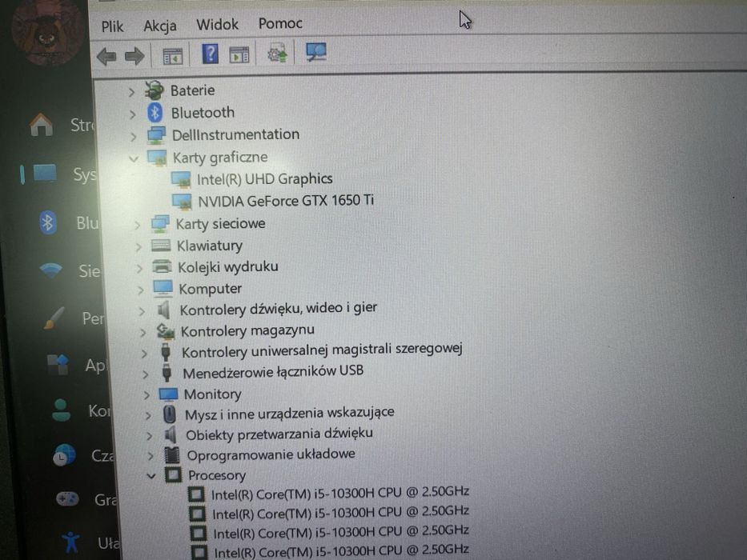Expand Oprogramowanie układowe category
The width and height of the screenshot is (747, 560).
(x=151, y=456)
